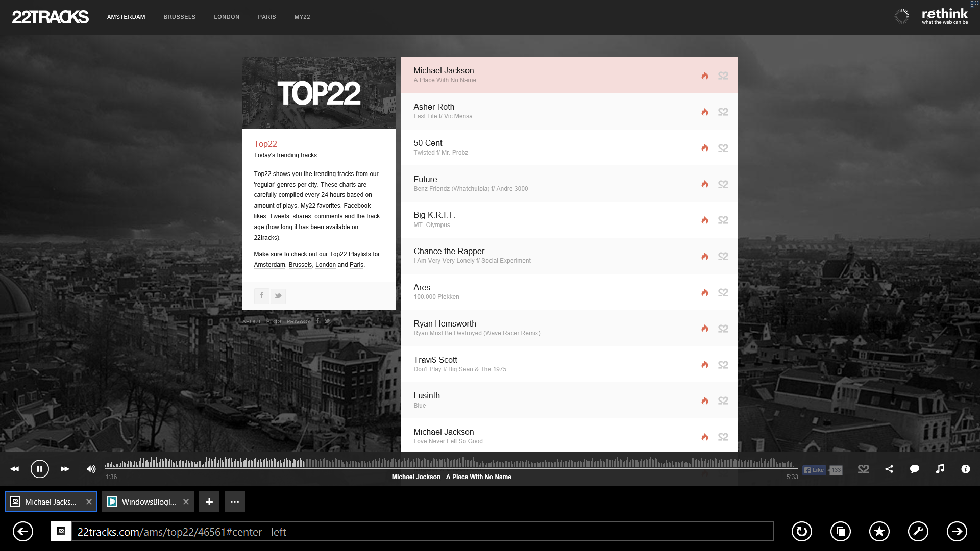Open the Brussels Top22 playlist link
Image resolution: width=980 pixels, height=551 pixels.
coord(300,265)
